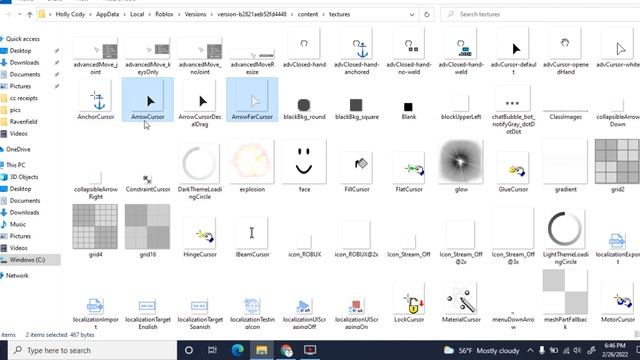This screenshot has height=360, width=640.
Task: Click the AppData breadcrumb in address bar
Action: tap(107, 14)
